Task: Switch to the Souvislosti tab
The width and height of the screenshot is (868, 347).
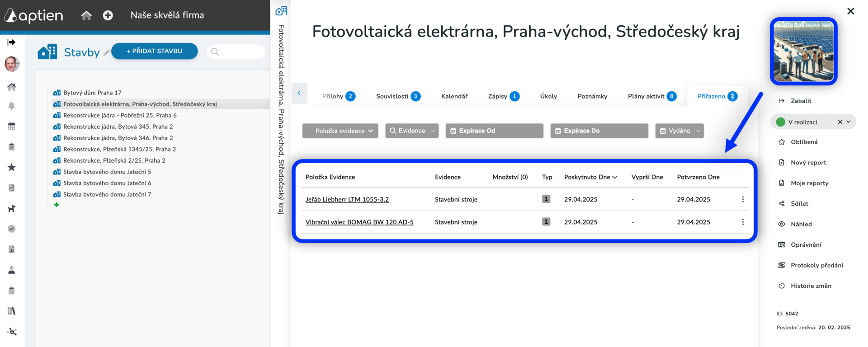Action: point(398,96)
